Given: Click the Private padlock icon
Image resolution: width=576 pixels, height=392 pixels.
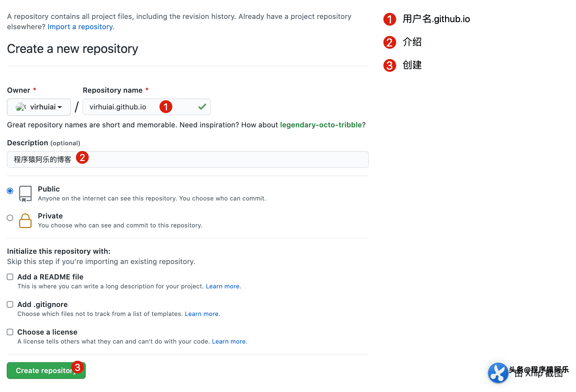Looking at the screenshot, I should tap(25, 221).
